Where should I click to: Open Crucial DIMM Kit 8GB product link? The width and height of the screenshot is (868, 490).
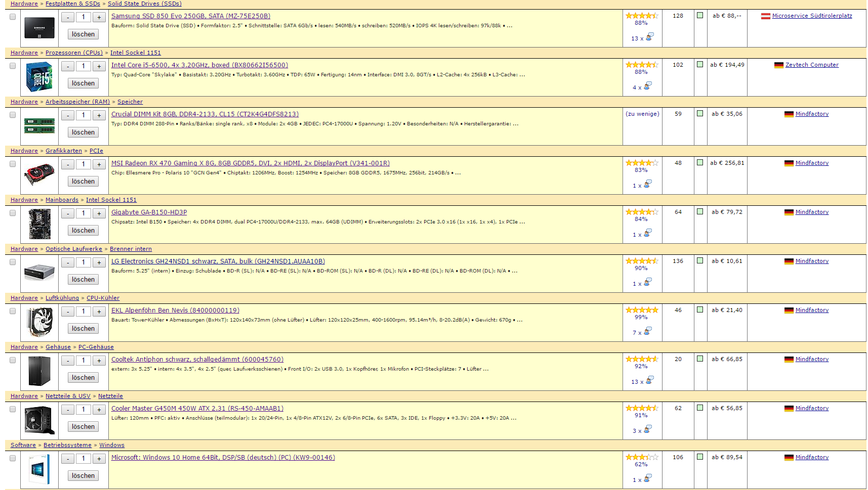[205, 114]
